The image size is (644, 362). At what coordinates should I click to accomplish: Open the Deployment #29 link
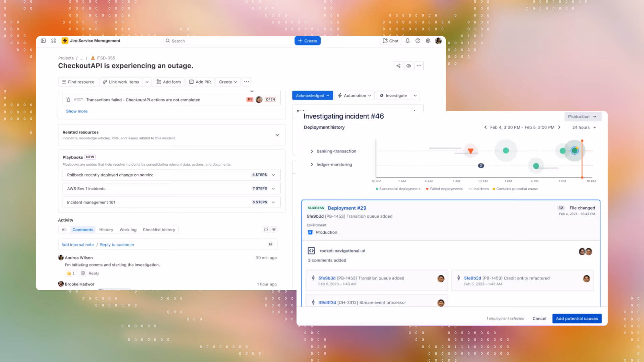(347, 208)
